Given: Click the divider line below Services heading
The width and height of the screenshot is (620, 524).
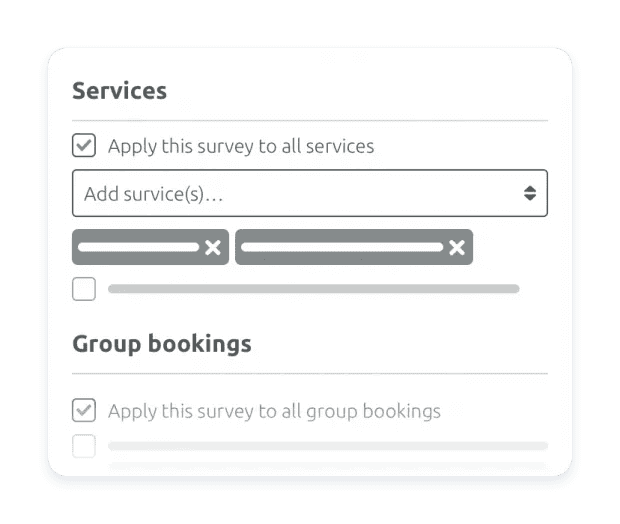Looking at the screenshot, I should tap(310, 121).
